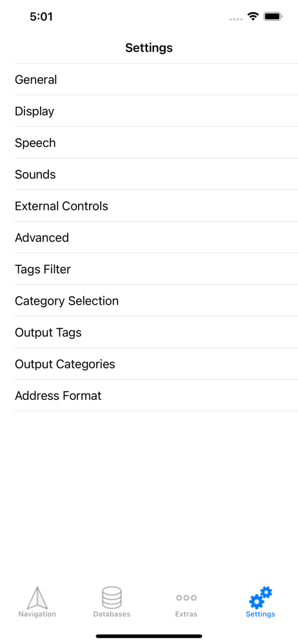Viewport: 298px width, 644px height.
Task: Tap the battery status icon
Action: coord(272,17)
